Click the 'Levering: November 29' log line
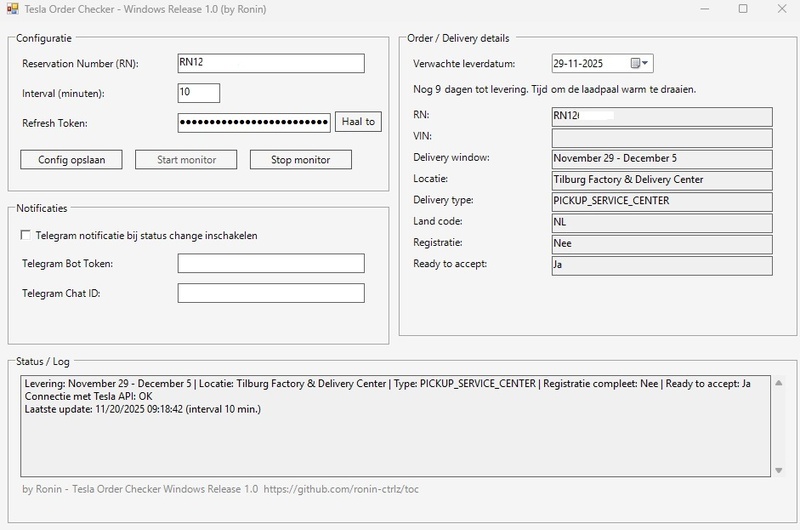The width and height of the screenshot is (800, 530). 387,384
